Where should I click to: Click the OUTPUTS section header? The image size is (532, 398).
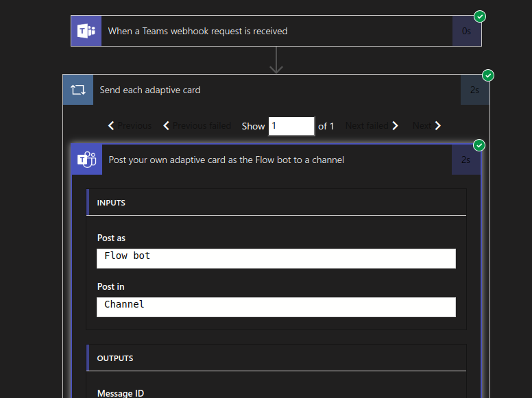coord(276,358)
